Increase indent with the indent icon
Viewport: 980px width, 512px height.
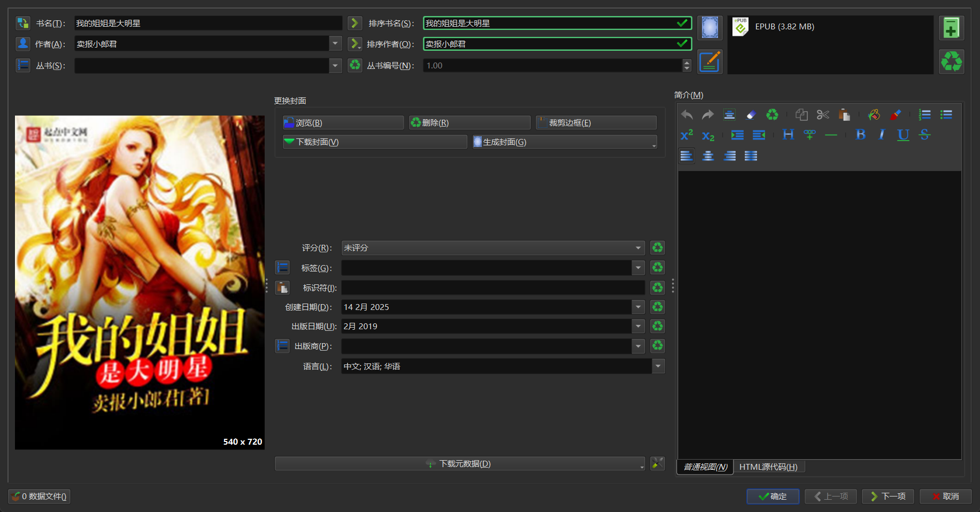[737, 135]
